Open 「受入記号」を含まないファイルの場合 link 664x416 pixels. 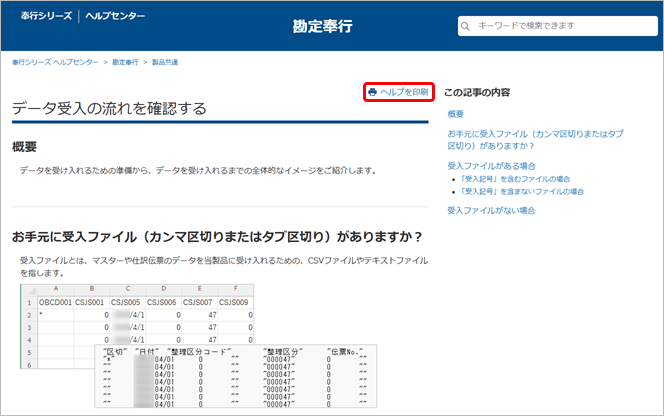(522, 191)
